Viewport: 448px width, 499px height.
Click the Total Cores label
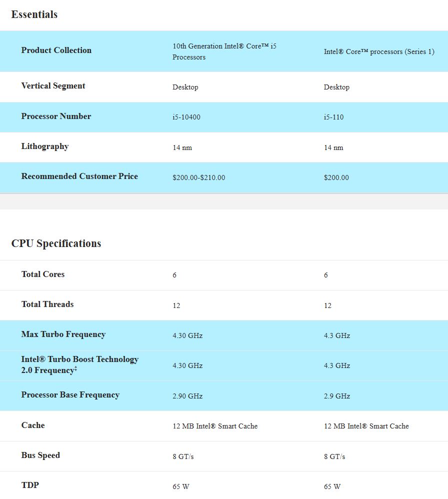(x=43, y=274)
